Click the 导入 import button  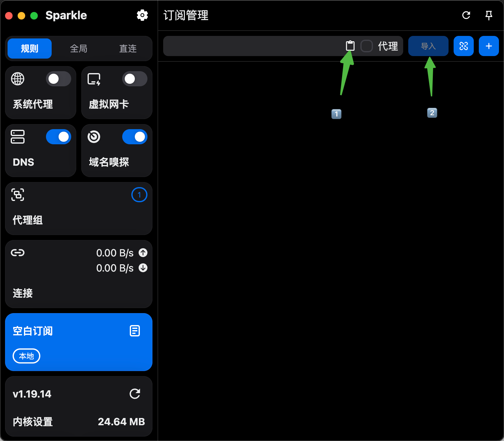pyautogui.click(x=428, y=46)
